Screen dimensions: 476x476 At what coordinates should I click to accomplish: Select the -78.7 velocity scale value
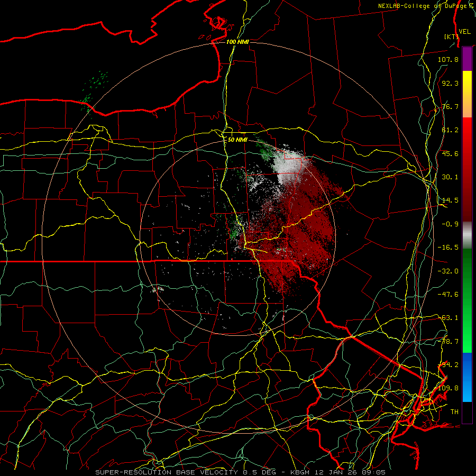(x=448, y=342)
